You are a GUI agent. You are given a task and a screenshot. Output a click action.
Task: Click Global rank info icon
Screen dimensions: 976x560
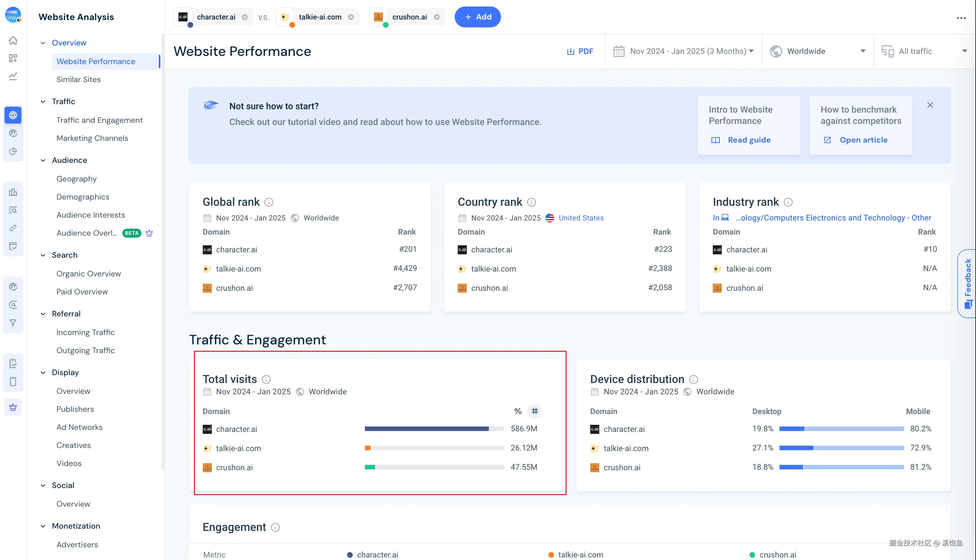click(269, 202)
